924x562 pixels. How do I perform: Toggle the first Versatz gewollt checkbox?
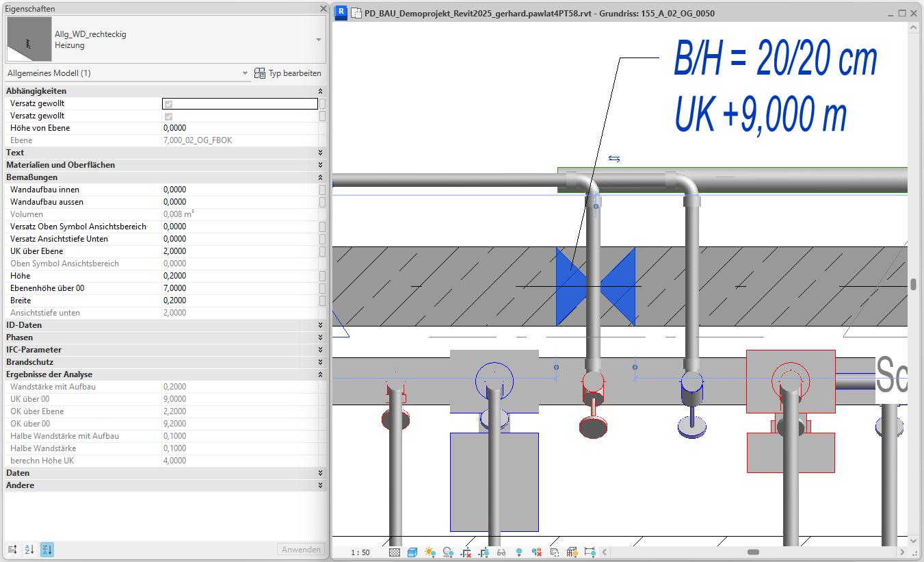(168, 104)
